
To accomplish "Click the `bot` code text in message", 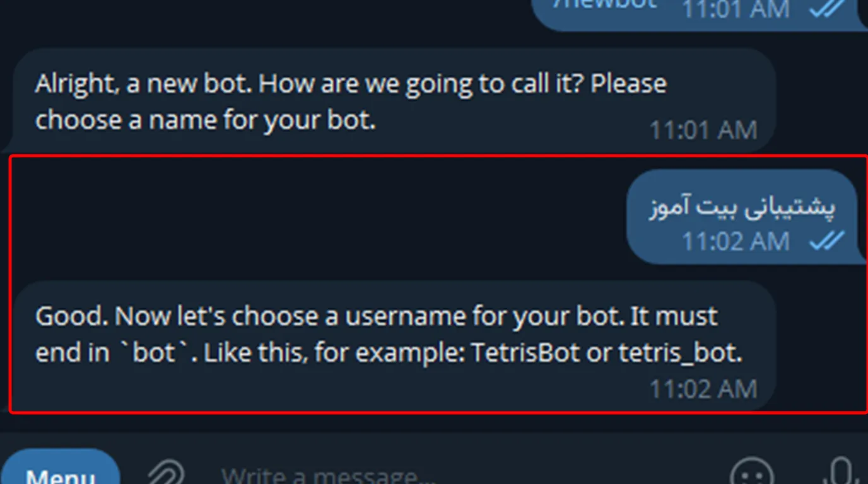I will point(154,354).
